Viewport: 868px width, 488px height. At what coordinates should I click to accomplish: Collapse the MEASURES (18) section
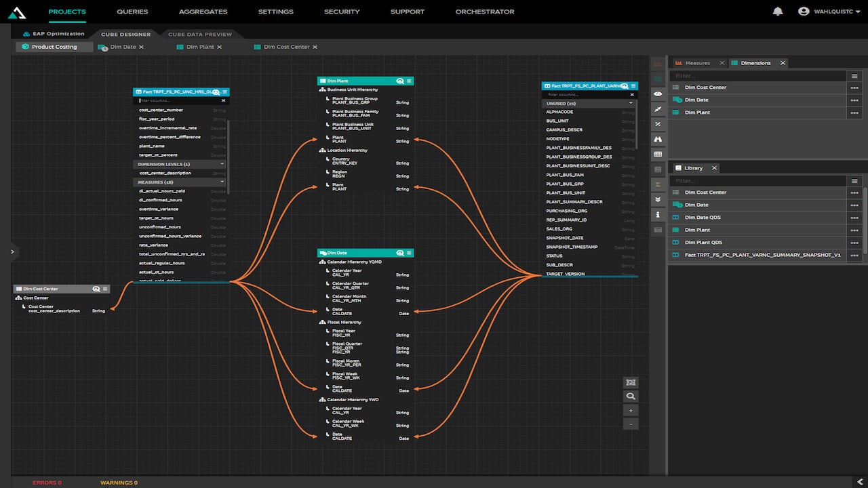click(x=222, y=182)
